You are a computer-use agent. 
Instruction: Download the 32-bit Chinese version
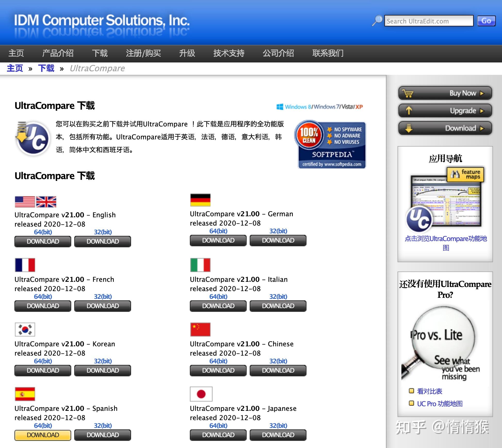(x=278, y=370)
